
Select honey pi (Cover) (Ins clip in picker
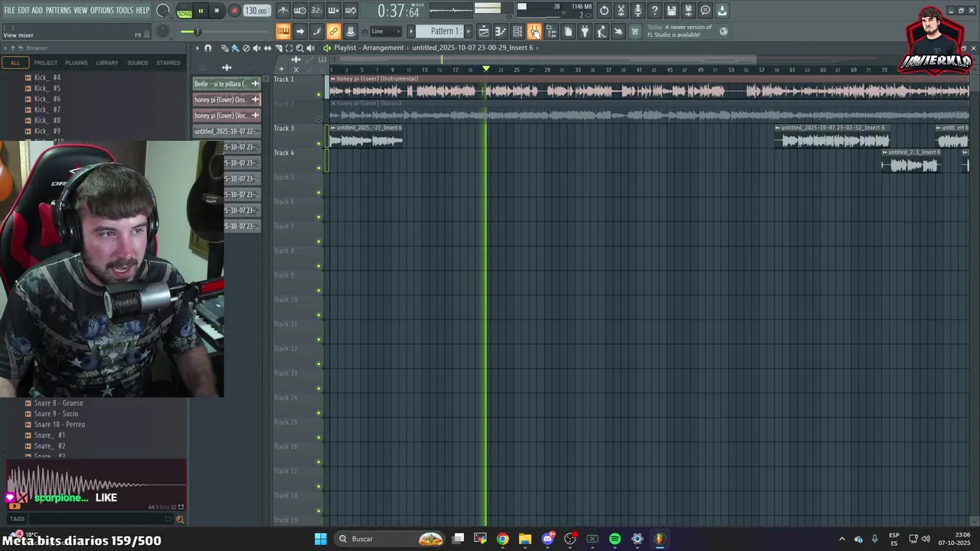pos(227,99)
